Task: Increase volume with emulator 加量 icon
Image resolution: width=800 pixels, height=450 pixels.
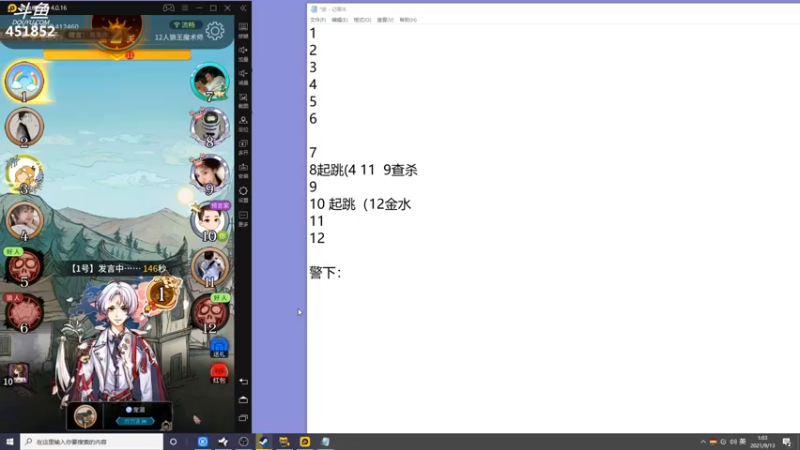Action: 243,53
